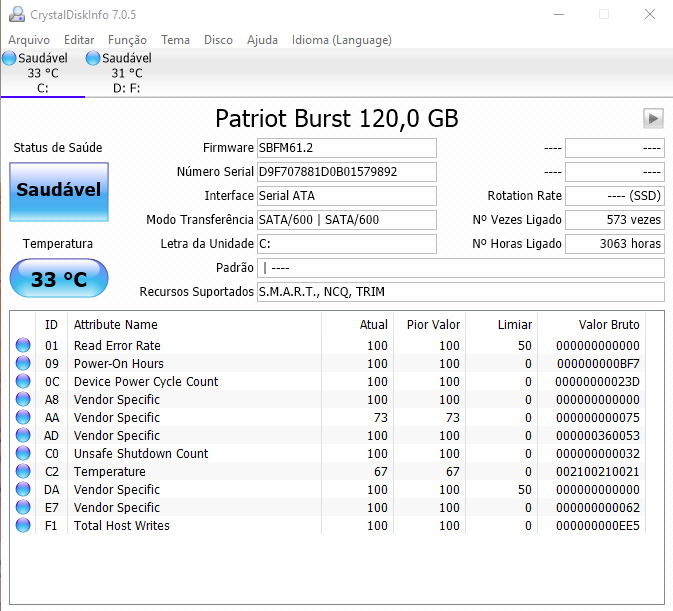This screenshot has height=611, width=673.
Task: Click raw value 000000000BF7
Action: [x=598, y=363]
